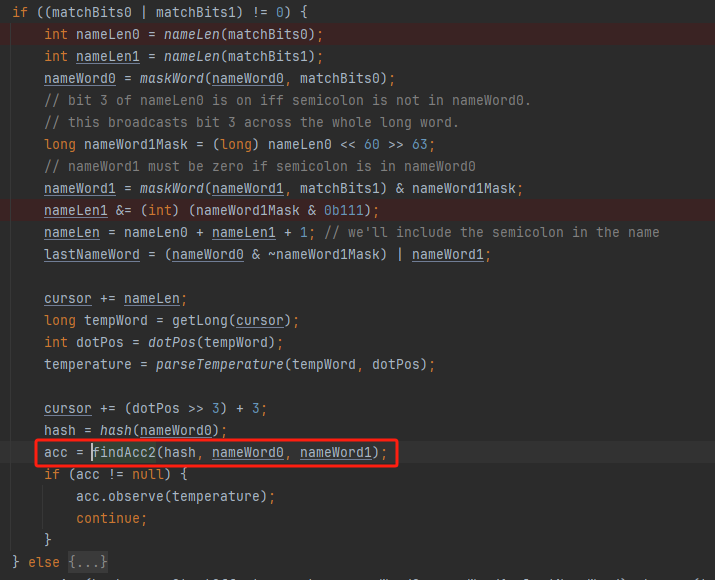Screen dimensions: 715x580
Task: Click the '!= 0' comparison in the first line
Action: [268, 12]
